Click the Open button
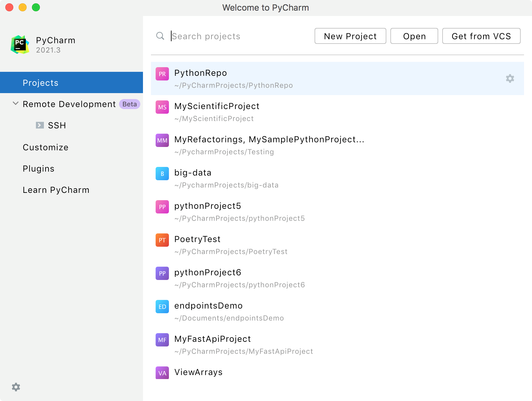532x401 pixels. (x=414, y=36)
